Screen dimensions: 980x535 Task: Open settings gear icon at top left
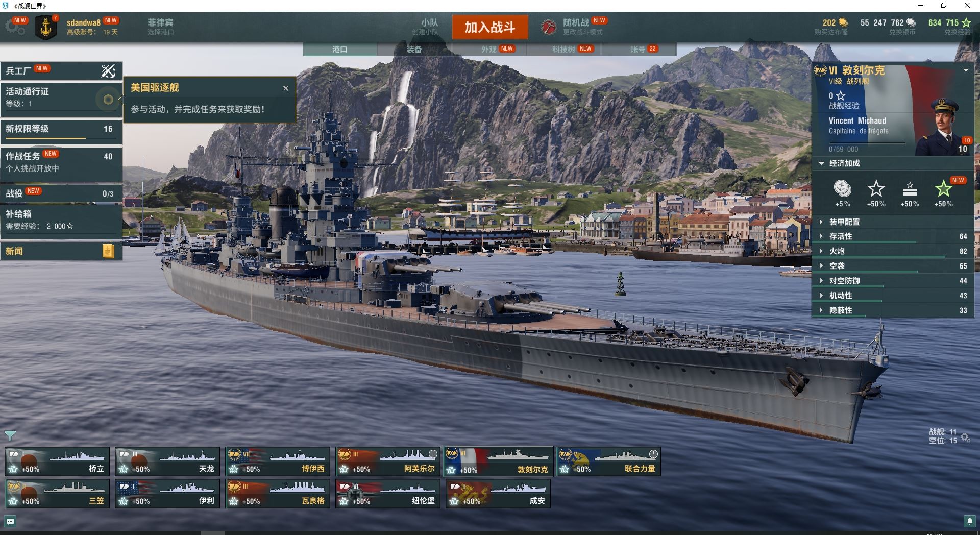15,27
